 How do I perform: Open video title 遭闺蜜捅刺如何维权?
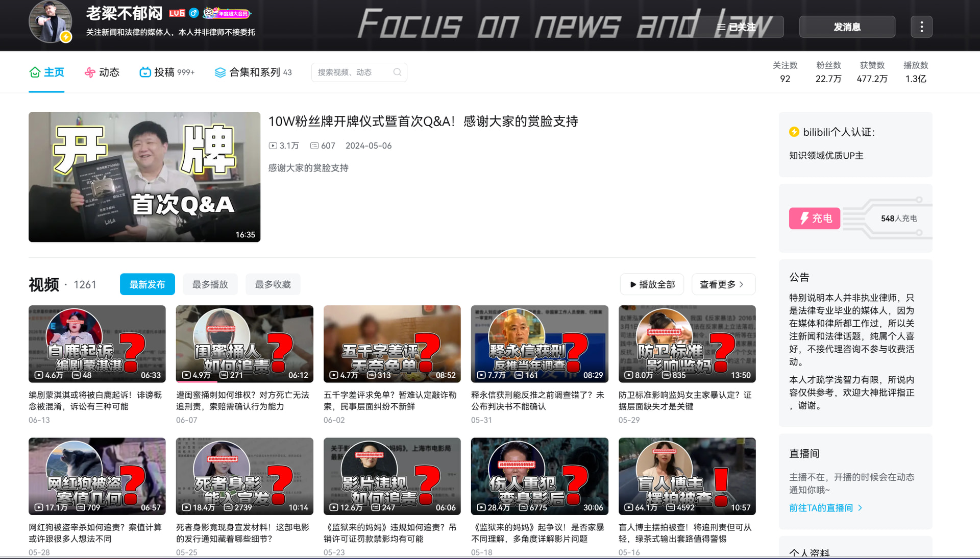click(243, 401)
